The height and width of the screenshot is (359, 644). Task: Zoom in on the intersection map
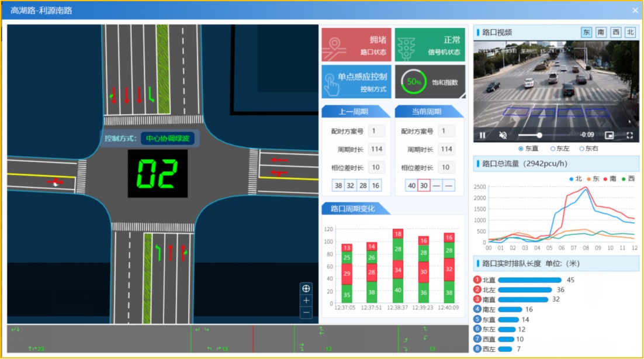point(306,301)
